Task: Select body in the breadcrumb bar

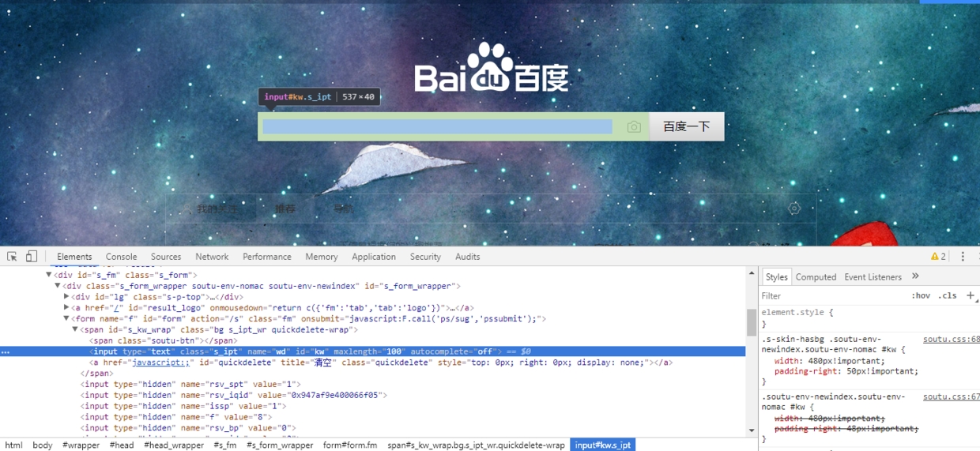Action: [x=43, y=445]
